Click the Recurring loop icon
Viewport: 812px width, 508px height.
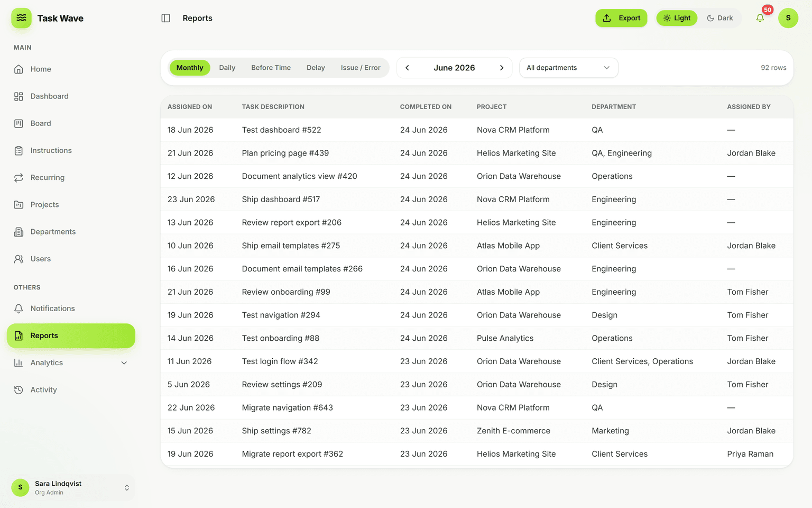click(19, 177)
